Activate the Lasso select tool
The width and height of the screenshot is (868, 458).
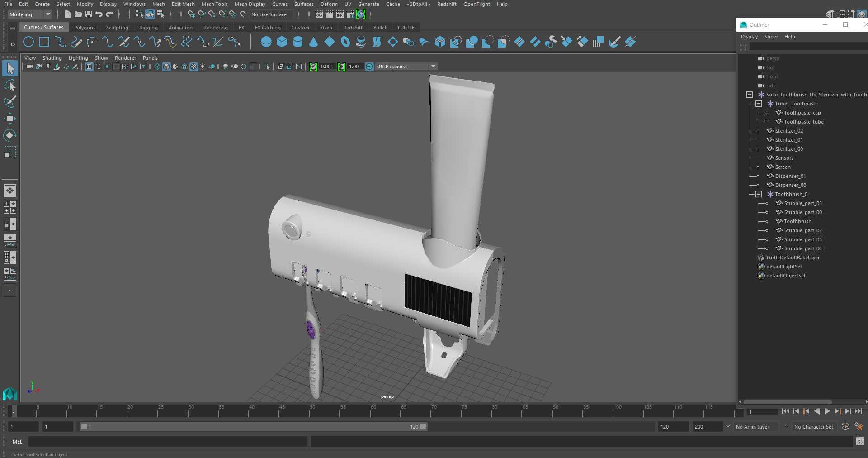[10, 86]
